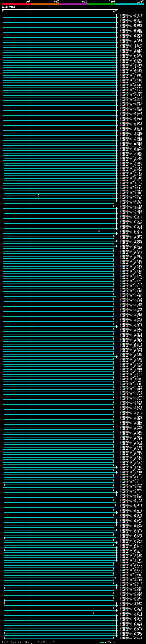Select hit UniRef100_Q002J2
This screenshot has height=644, width=146.
click(x=131, y=326)
